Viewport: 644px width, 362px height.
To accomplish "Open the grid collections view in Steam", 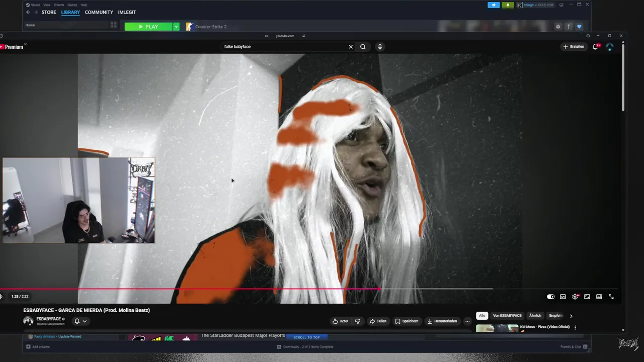I will point(114,25).
